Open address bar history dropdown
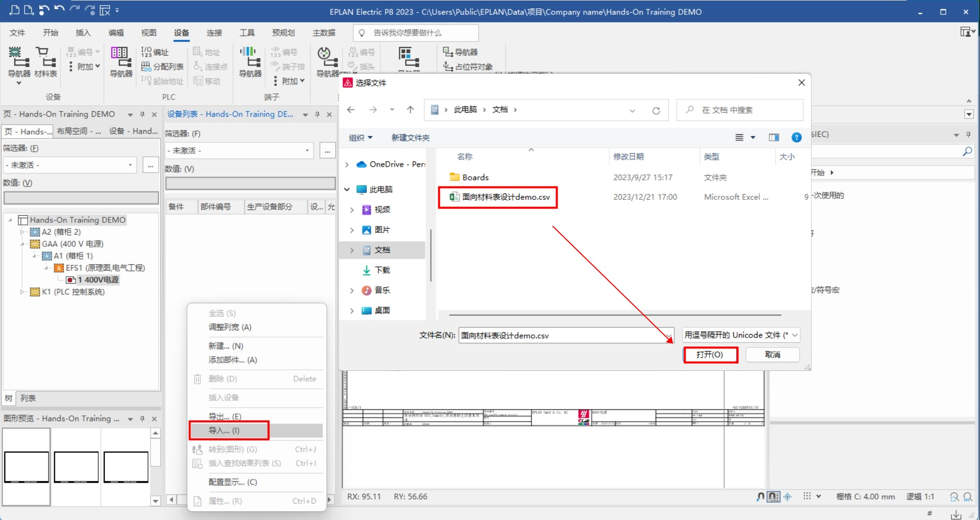The width and height of the screenshot is (980, 520). [632, 110]
